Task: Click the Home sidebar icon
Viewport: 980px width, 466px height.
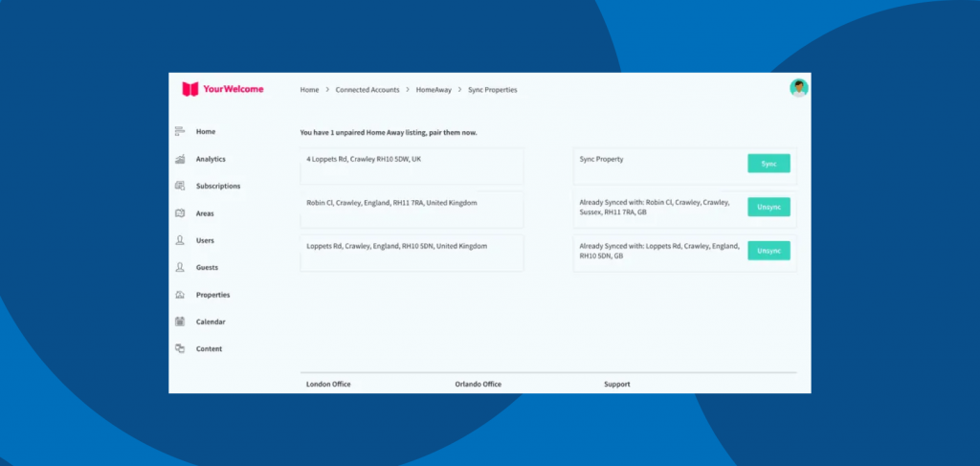Action: [179, 131]
